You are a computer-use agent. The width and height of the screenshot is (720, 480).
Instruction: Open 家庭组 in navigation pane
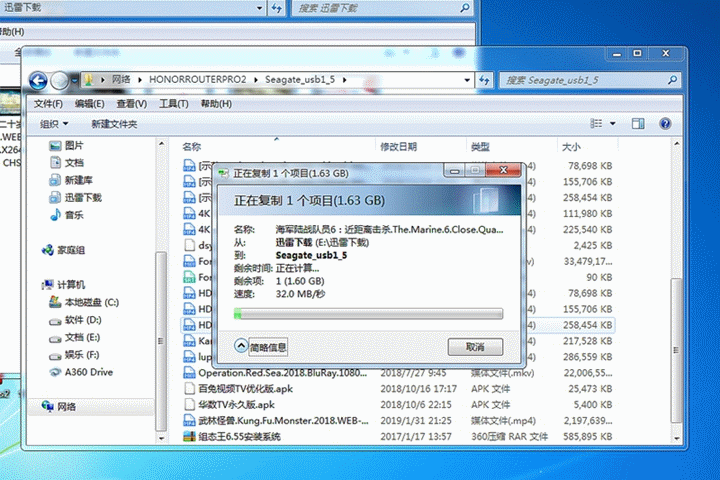(x=63, y=250)
